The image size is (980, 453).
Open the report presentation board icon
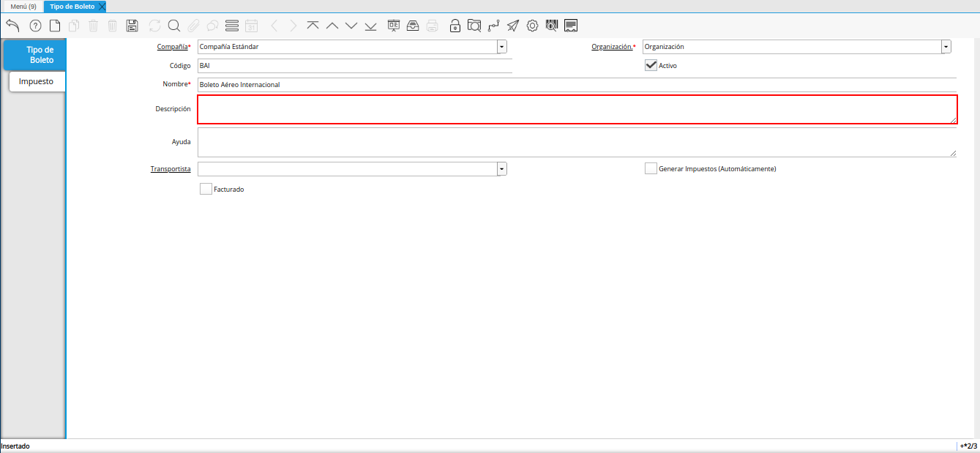click(x=394, y=26)
